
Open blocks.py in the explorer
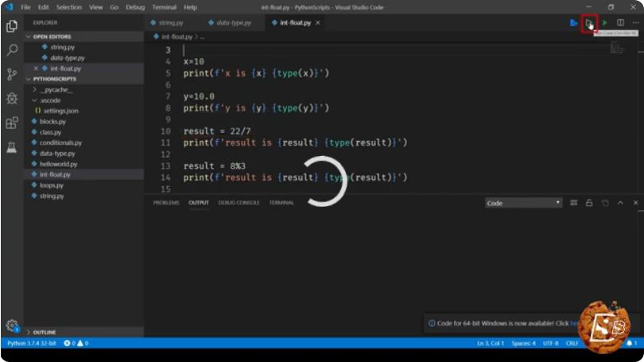click(x=52, y=122)
